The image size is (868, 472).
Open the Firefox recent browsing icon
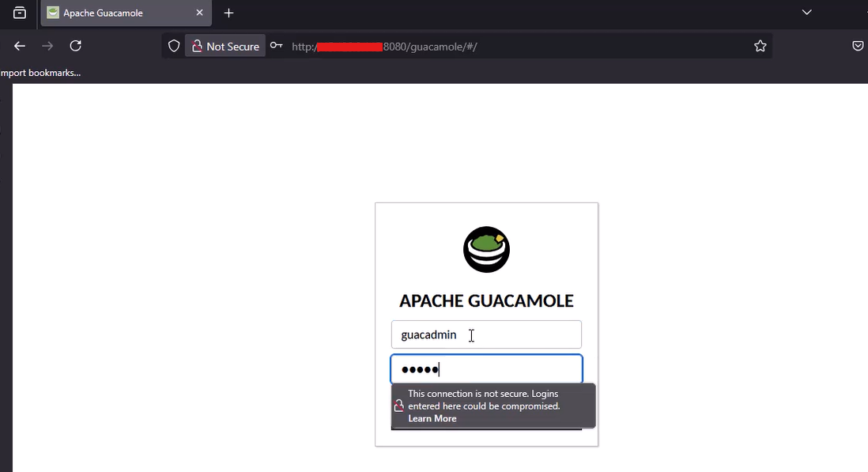(x=20, y=13)
